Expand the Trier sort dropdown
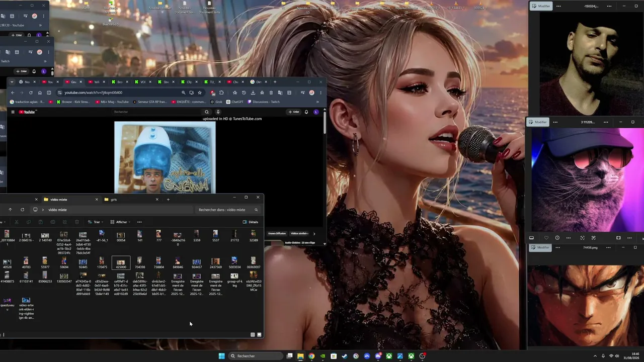 point(95,222)
